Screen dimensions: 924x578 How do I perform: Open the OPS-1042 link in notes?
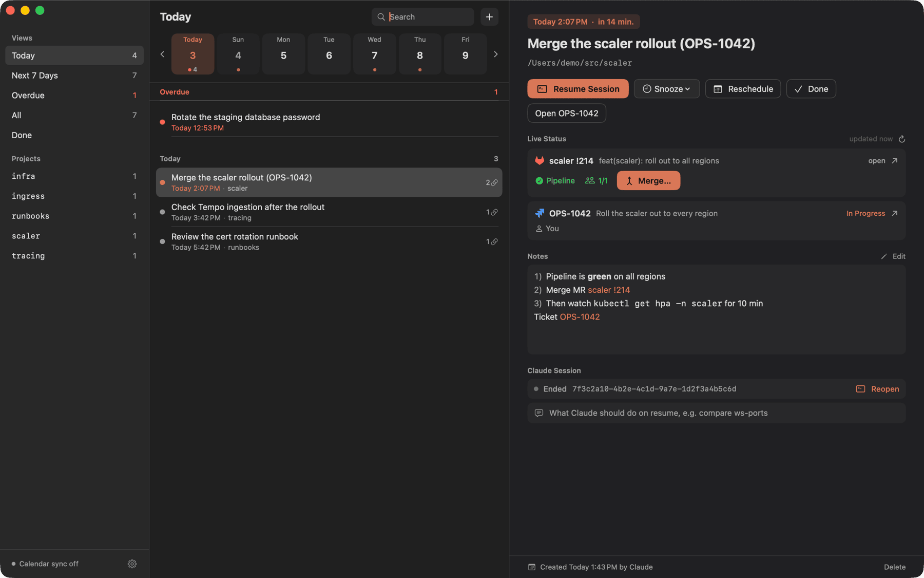[580, 317]
